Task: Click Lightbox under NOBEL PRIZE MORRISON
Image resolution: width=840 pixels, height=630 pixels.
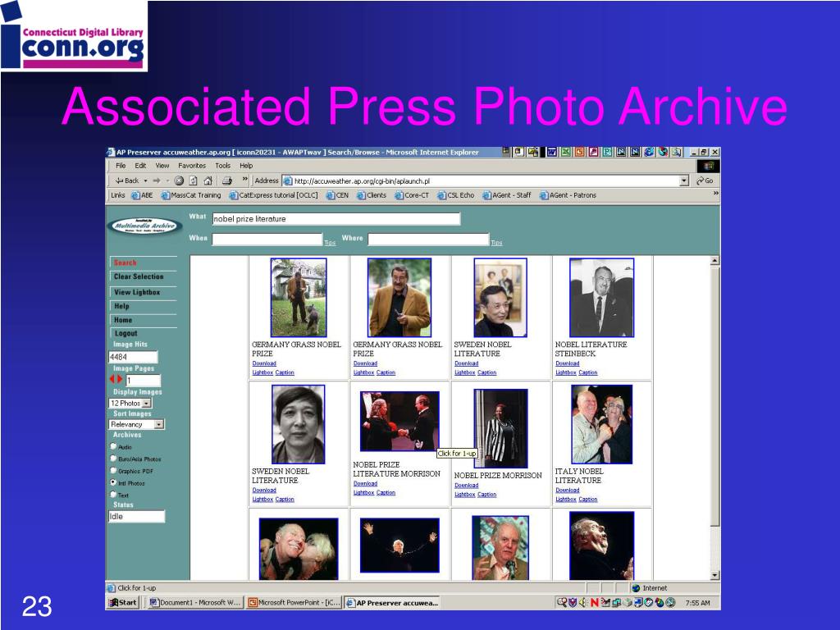Action: tap(464, 495)
